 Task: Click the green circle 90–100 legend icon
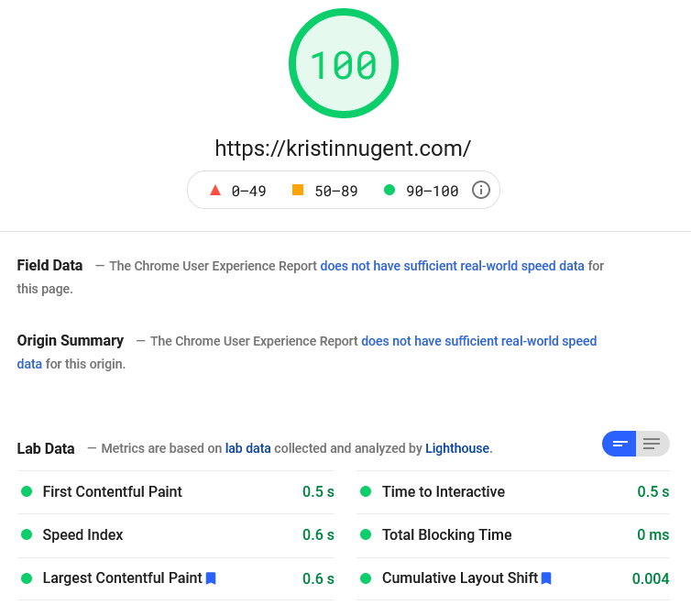pyautogui.click(x=389, y=191)
